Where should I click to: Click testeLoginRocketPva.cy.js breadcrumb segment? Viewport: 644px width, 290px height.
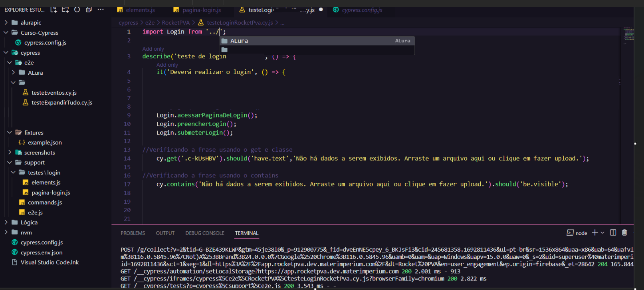pyautogui.click(x=240, y=23)
